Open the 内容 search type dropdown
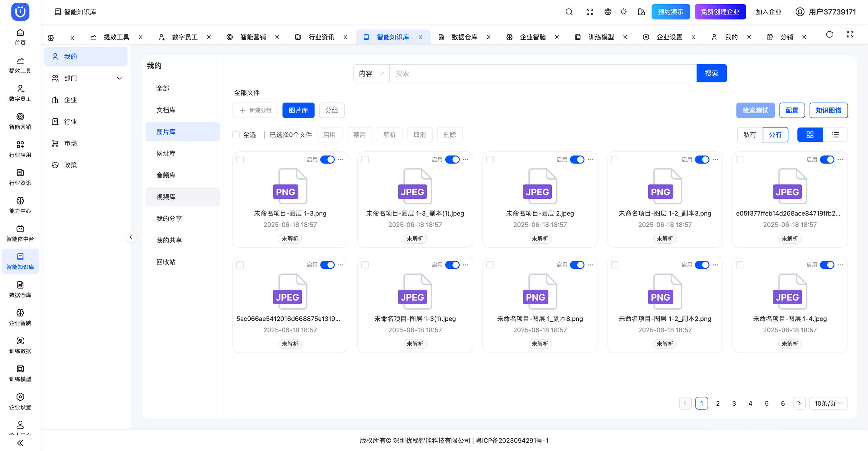The width and height of the screenshot is (868, 451). click(371, 73)
